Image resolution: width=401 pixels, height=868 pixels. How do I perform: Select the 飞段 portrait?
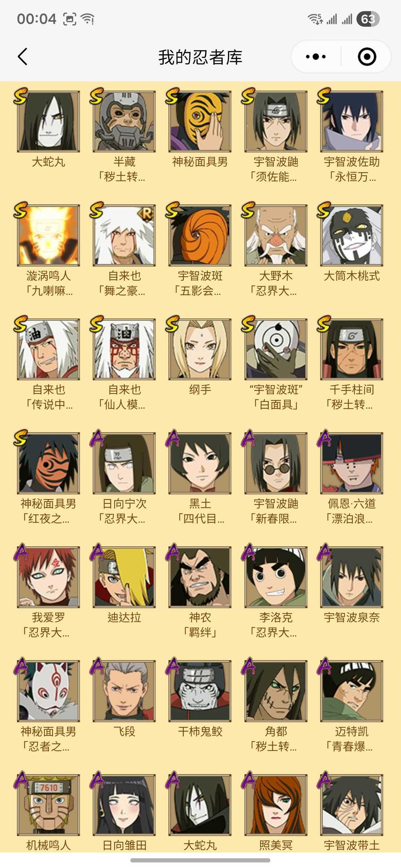[x=124, y=691]
